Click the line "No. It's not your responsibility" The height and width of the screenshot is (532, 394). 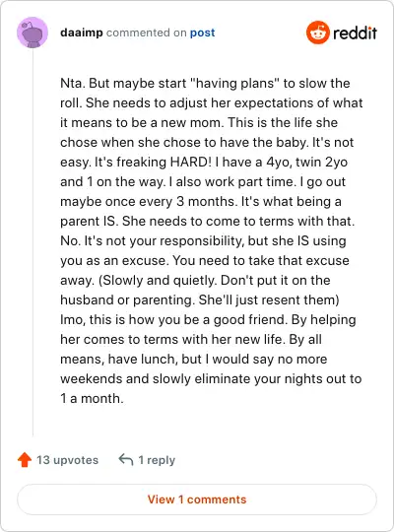coord(203,241)
